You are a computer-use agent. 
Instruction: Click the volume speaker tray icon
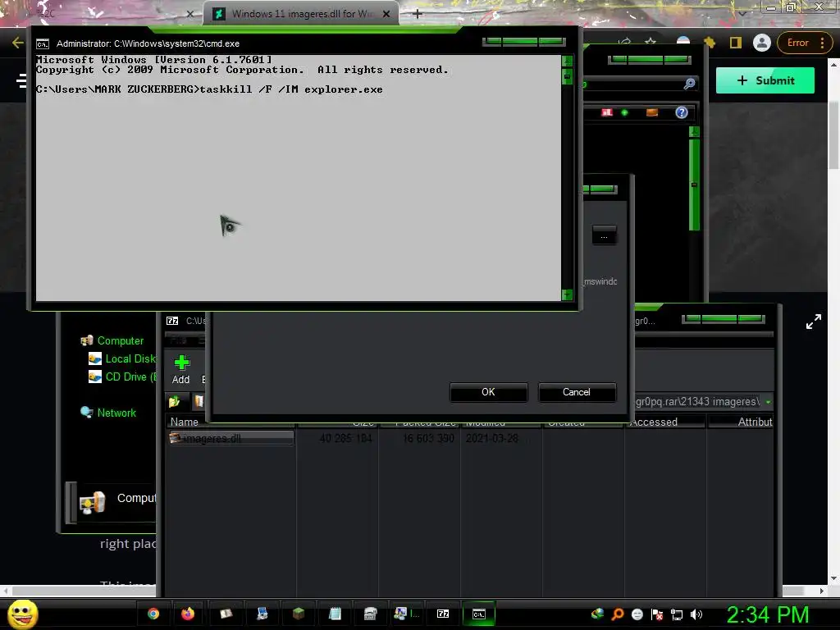click(x=696, y=614)
